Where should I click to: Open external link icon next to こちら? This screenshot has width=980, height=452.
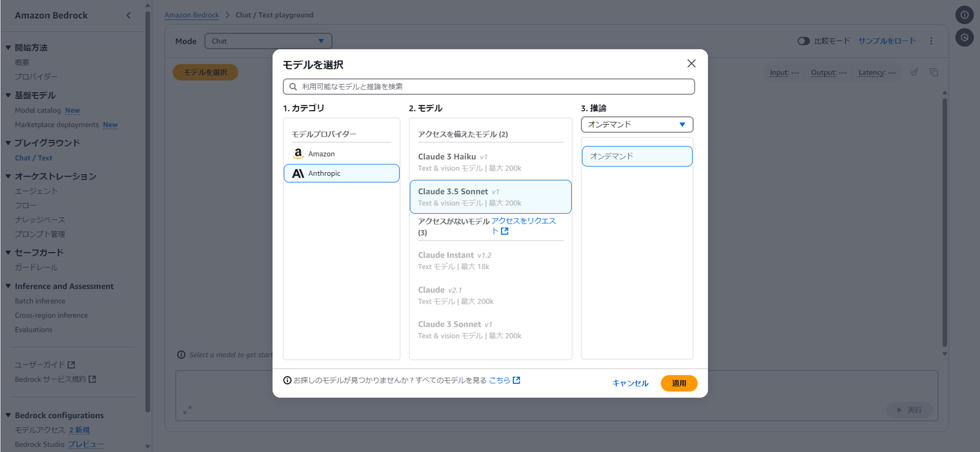[516, 380]
